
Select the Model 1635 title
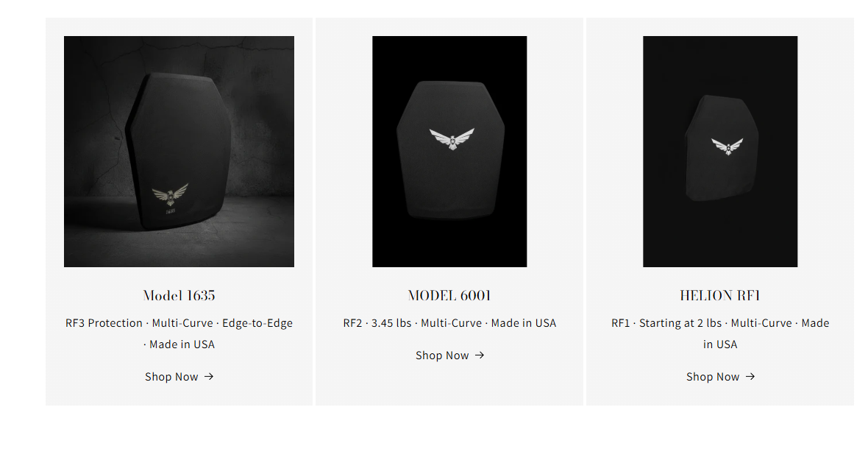[179, 296]
